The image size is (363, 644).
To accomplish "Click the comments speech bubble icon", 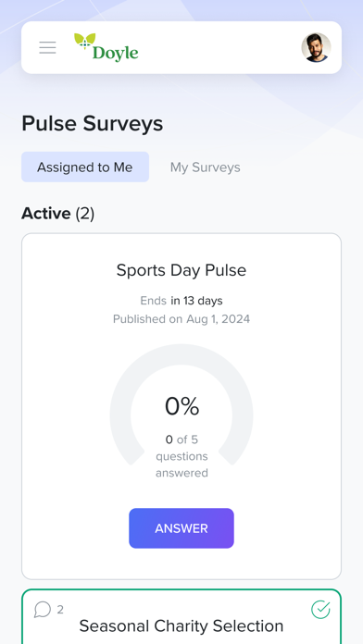I will pyautogui.click(x=43, y=610).
